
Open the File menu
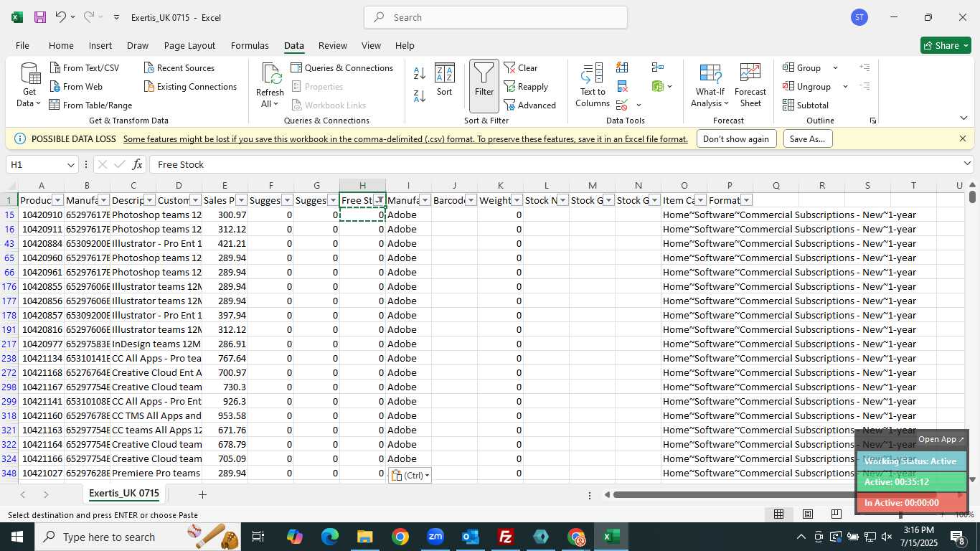point(22,45)
